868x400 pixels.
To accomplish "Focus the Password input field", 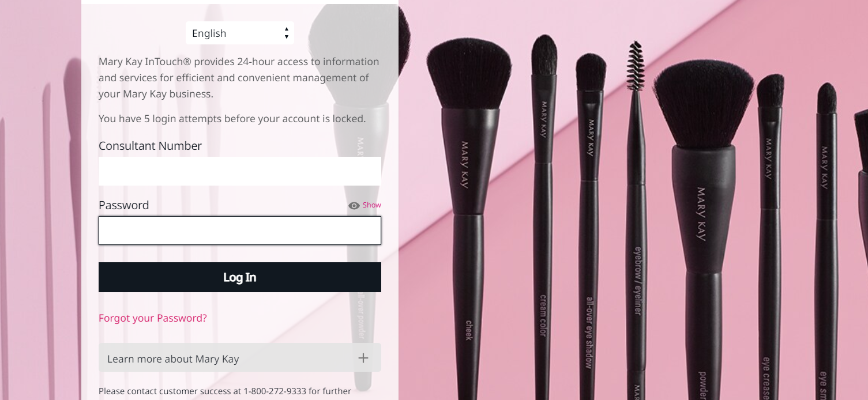I will pos(240,231).
